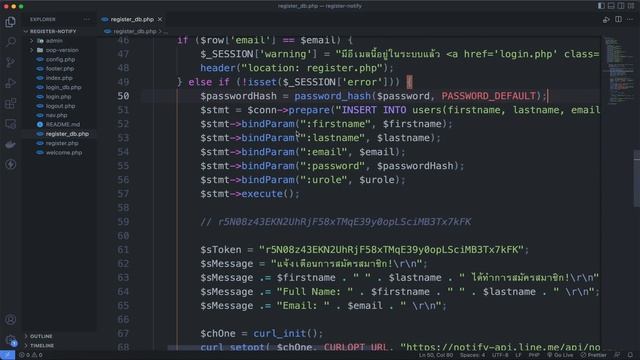Click register_db.php in the breadcrumb
Viewport: 640px width, 360px height.
click(134, 31)
